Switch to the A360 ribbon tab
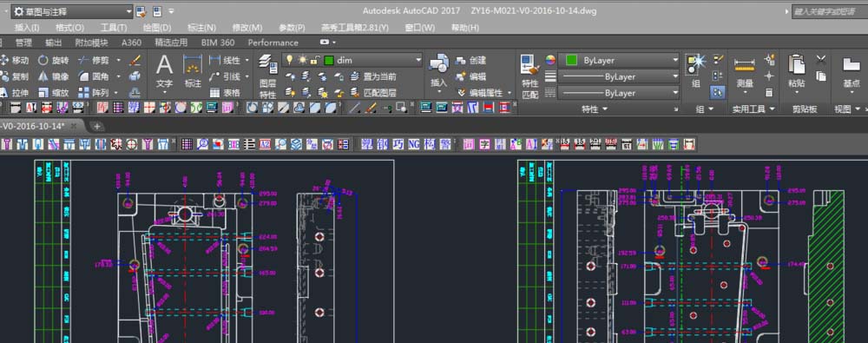This screenshot has height=343, width=868. (x=132, y=43)
